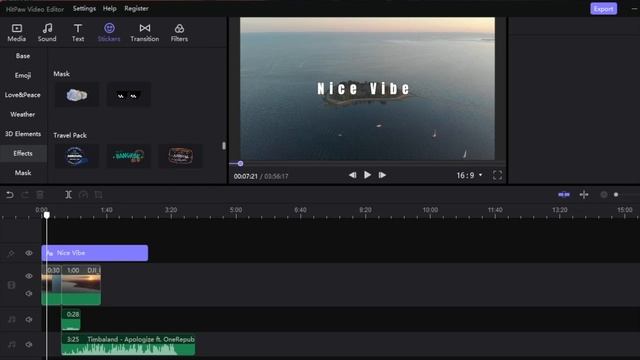
Task: Click the timeline playhead marker
Action: pos(47,215)
